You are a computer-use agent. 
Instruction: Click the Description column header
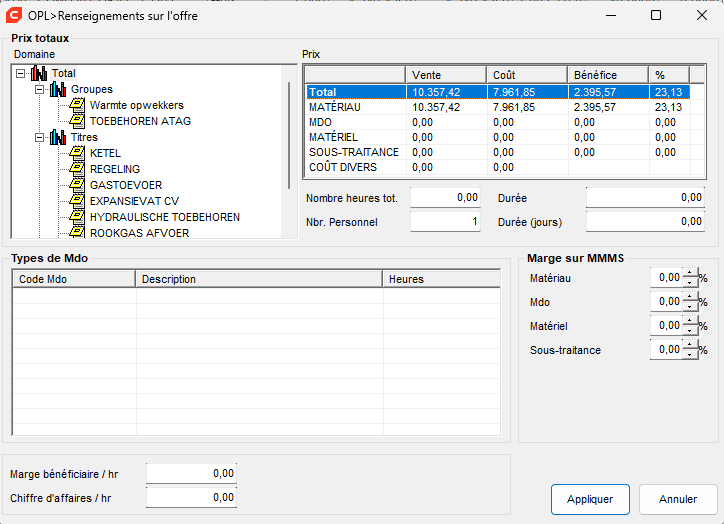pos(259,279)
